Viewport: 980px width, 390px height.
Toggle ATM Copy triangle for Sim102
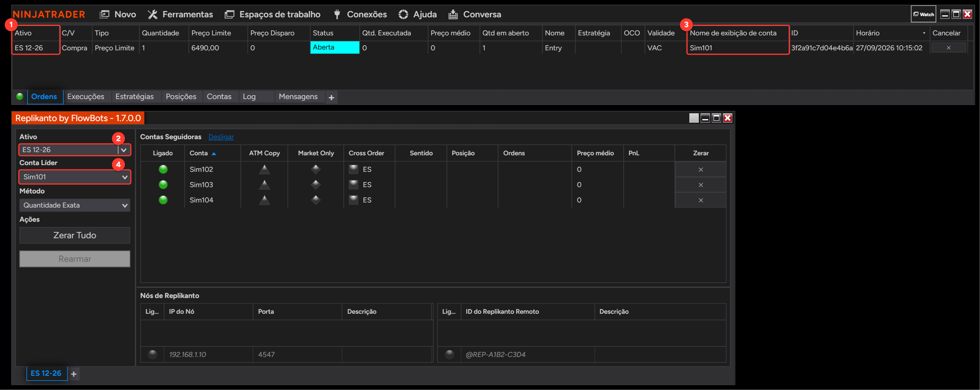264,169
